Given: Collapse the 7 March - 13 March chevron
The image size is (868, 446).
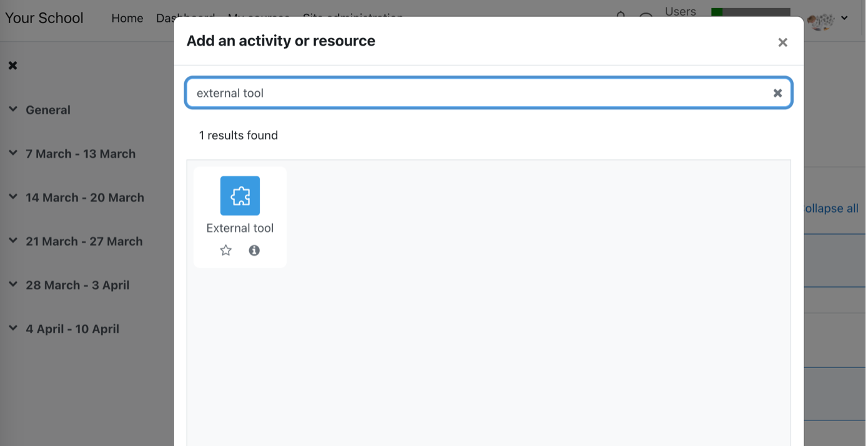Looking at the screenshot, I should (13, 153).
